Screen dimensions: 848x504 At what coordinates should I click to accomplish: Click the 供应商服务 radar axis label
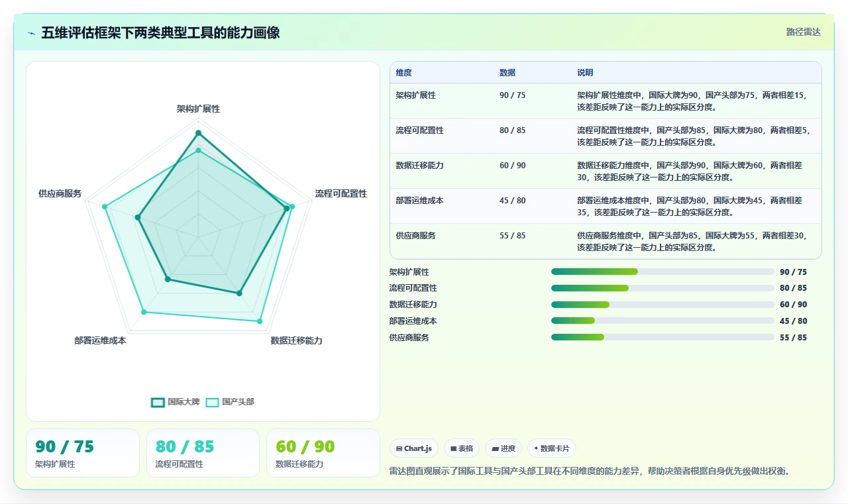[60, 193]
